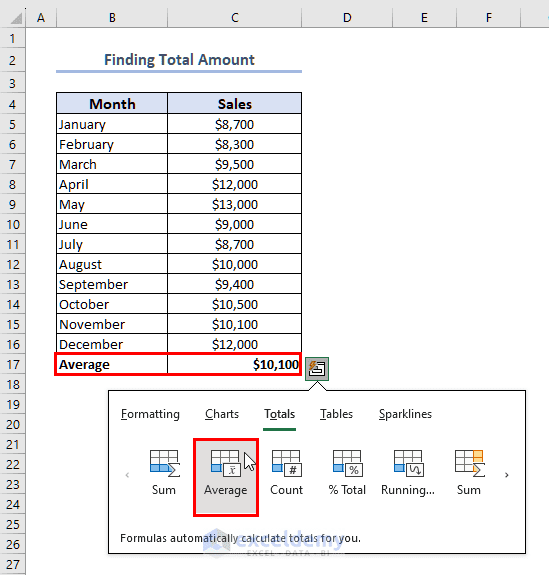Select the December cell

point(112,344)
